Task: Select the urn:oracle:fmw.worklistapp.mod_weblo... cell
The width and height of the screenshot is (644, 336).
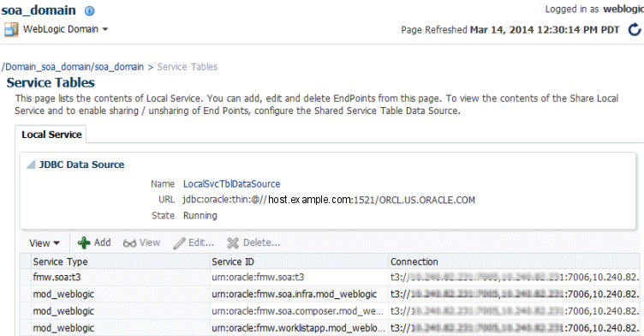Action: [x=298, y=328]
